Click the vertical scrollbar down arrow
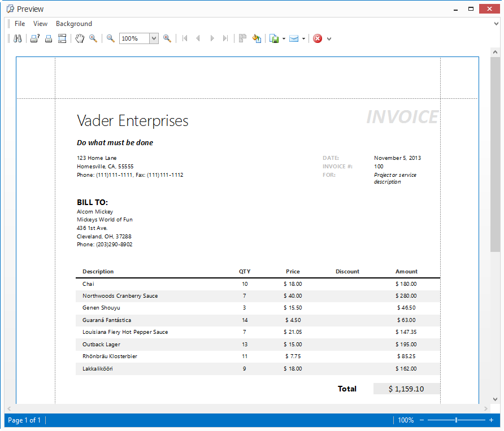Viewport: 504px width, 431px height. [495, 399]
